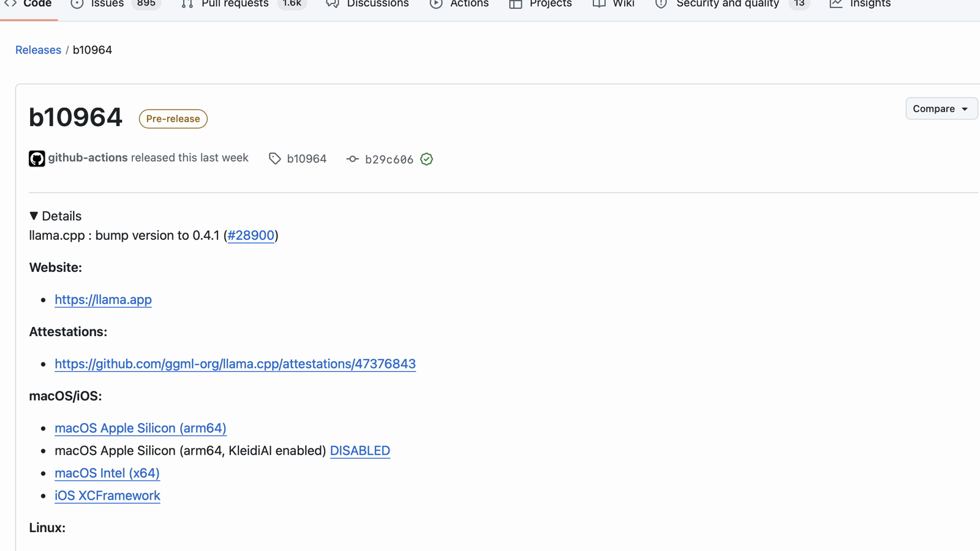Image resolution: width=980 pixels, height=551 pixels.
Task: Click the Actions play icon
Action: [436, 4]
